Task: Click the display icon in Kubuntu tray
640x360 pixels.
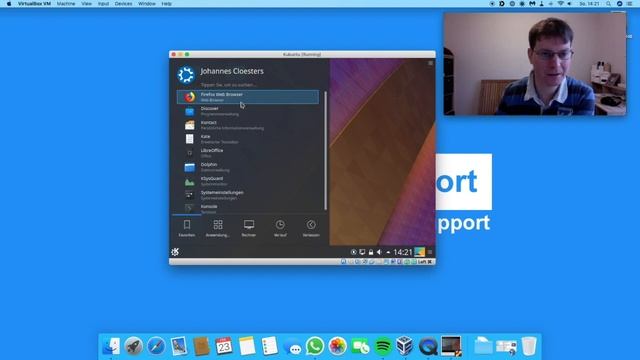Action: [x=362, y=252]
